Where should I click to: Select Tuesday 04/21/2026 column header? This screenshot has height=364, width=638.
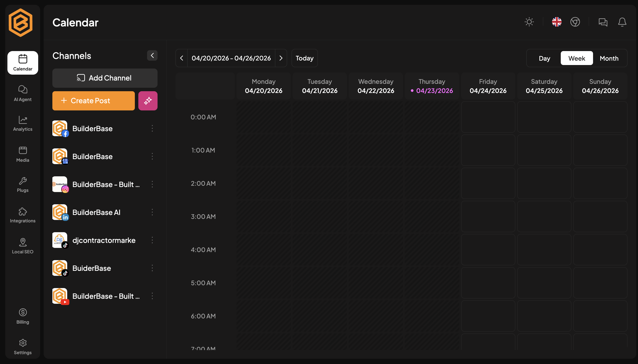pyautogui.click(x=320, y=86)
